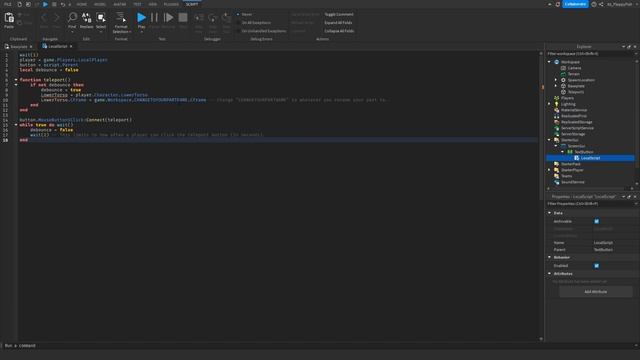Open the FILE menu
Screen dimensions: 640x360
[x=8, y=4]
